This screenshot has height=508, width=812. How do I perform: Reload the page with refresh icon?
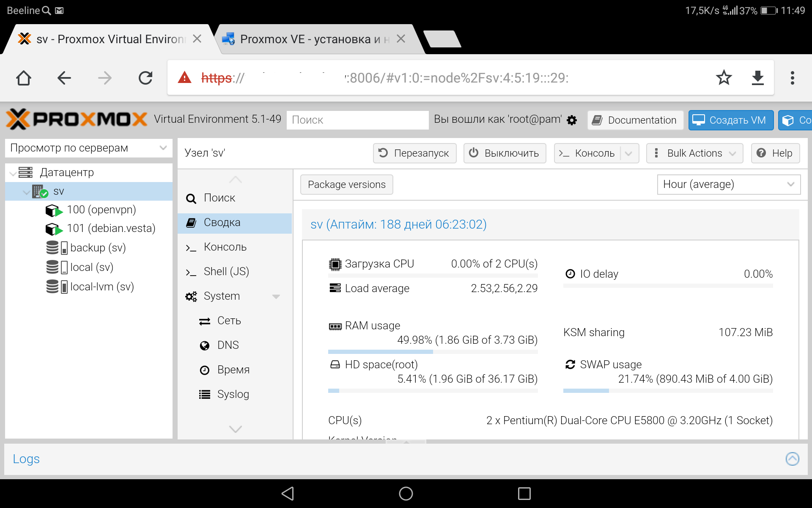click(145, 78)
